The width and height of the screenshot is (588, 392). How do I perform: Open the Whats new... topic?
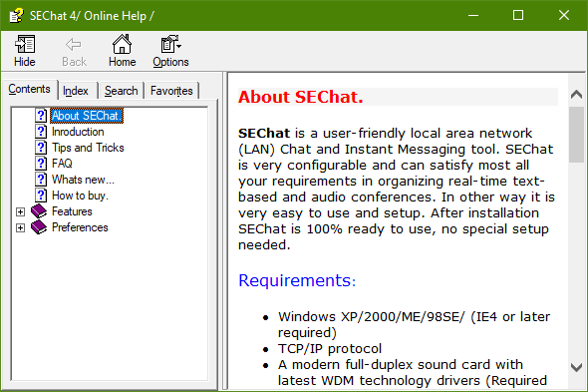point(83,180)
